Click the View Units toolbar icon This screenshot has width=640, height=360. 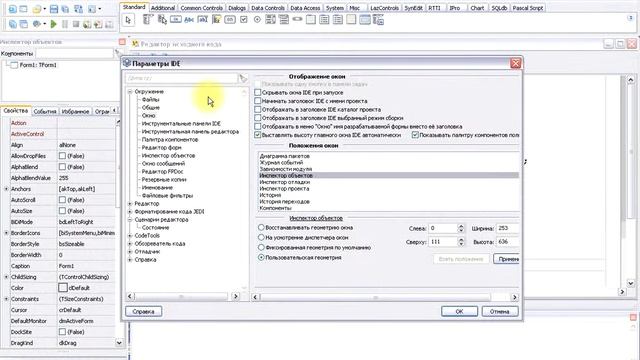click(13, 24)
